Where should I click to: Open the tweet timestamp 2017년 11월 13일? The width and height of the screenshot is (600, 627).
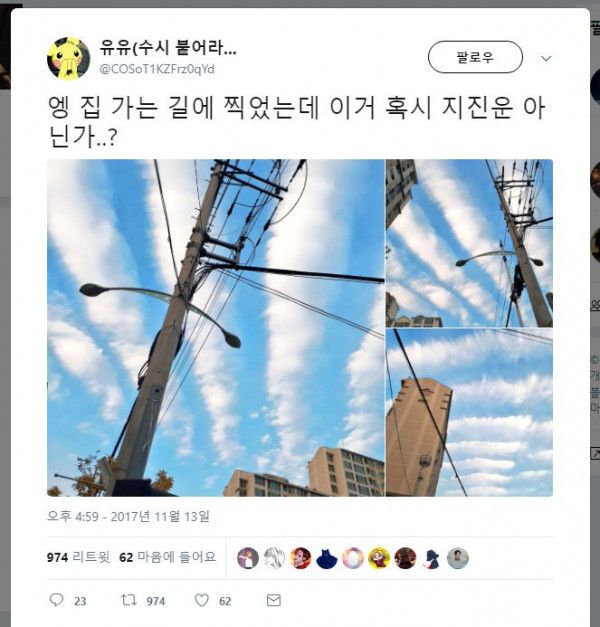click(x=128, y=516)
